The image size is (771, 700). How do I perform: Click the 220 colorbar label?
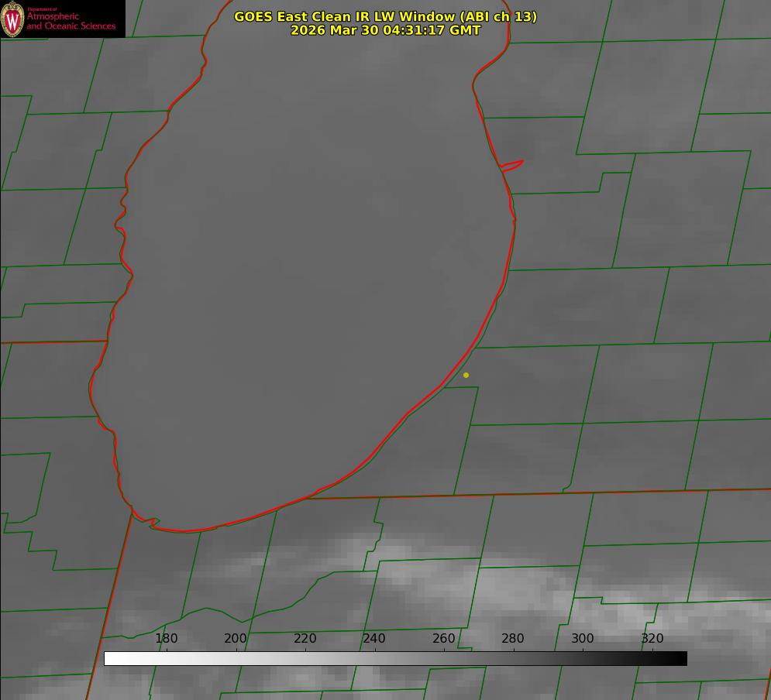[305, 638]
